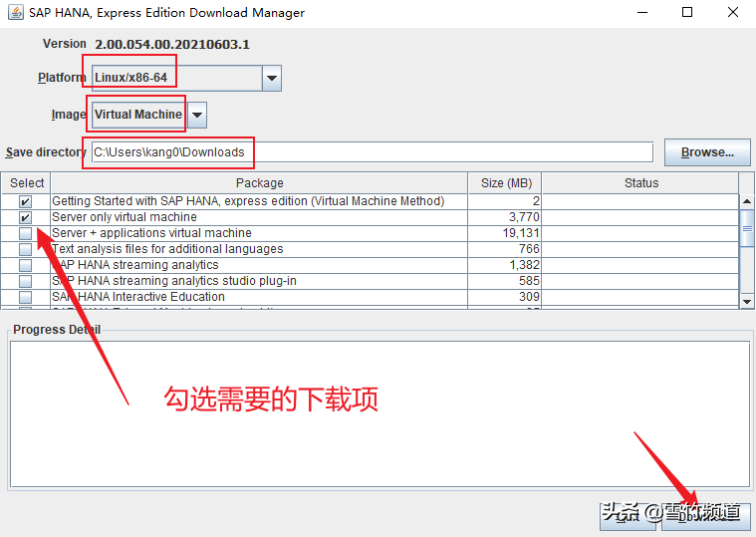
Task: Click the Package column header
Action: pos(259,183)
